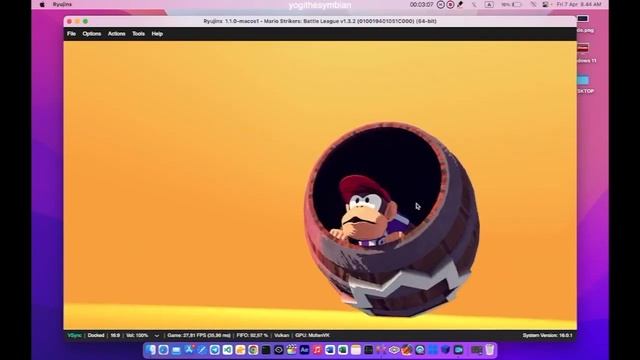Open the Actions menu
The image size is (640, 360).
coord(116,34)
